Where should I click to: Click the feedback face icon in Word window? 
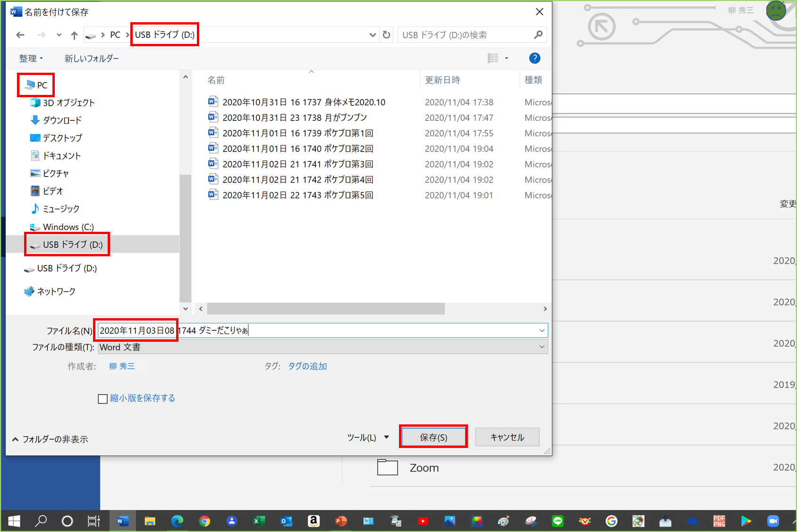pos(776,10)
